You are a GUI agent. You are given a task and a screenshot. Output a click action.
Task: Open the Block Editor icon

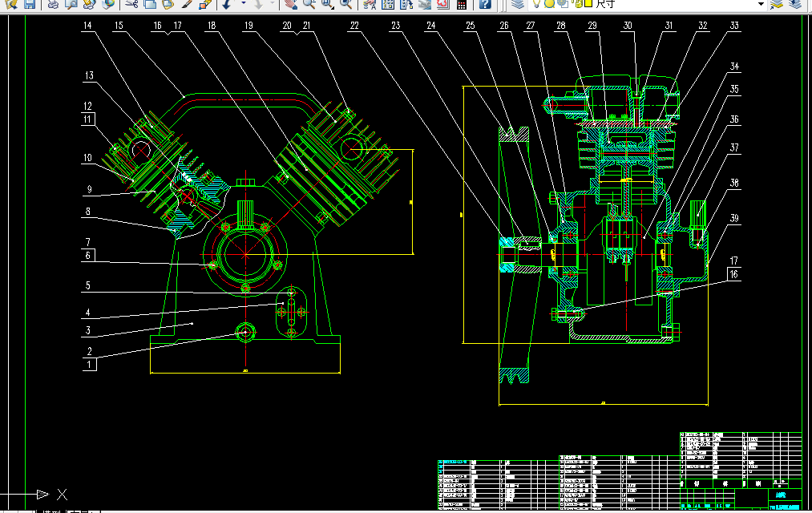click(205, 4)
